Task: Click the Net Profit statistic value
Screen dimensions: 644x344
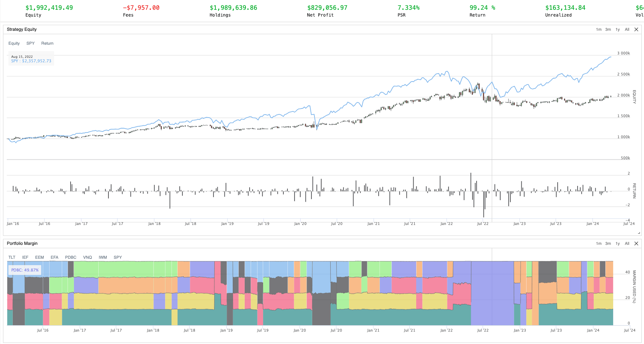Action: coord(327,8)
